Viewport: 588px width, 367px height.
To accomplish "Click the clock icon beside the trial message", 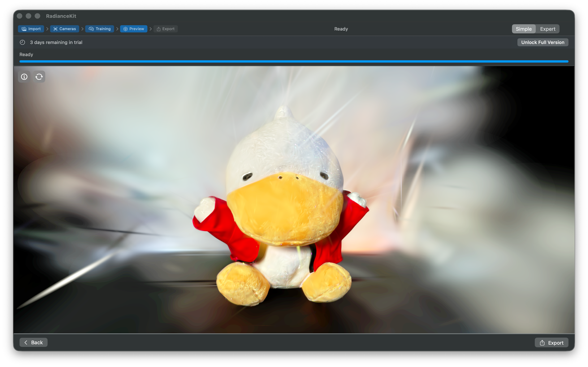I will pos(22,42).
